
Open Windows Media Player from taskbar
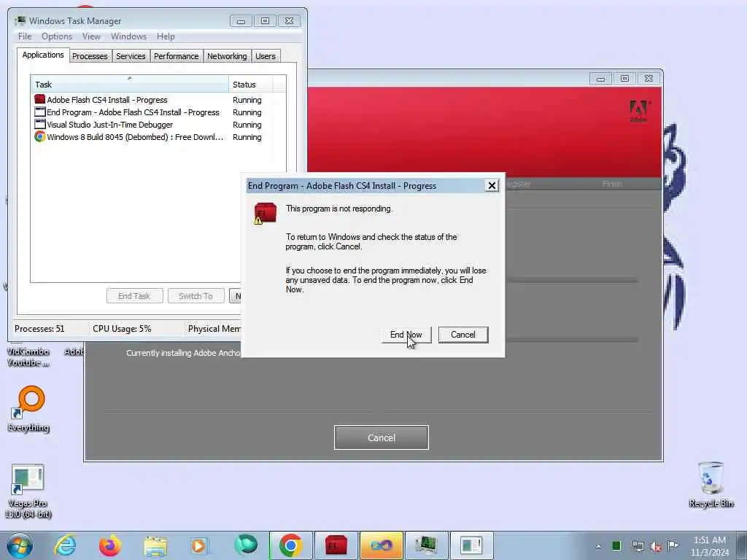tap(198, 545)
